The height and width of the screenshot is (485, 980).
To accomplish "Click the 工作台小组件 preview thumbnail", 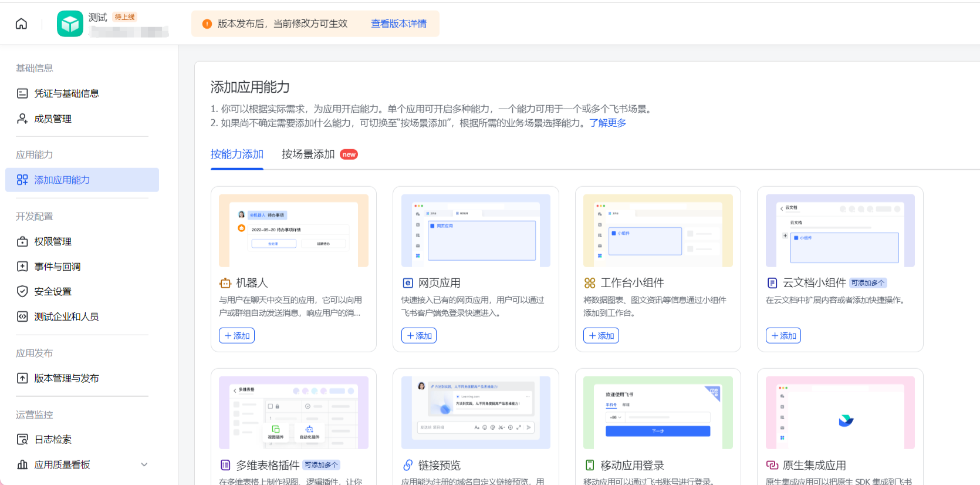I will tap(658, 231).
